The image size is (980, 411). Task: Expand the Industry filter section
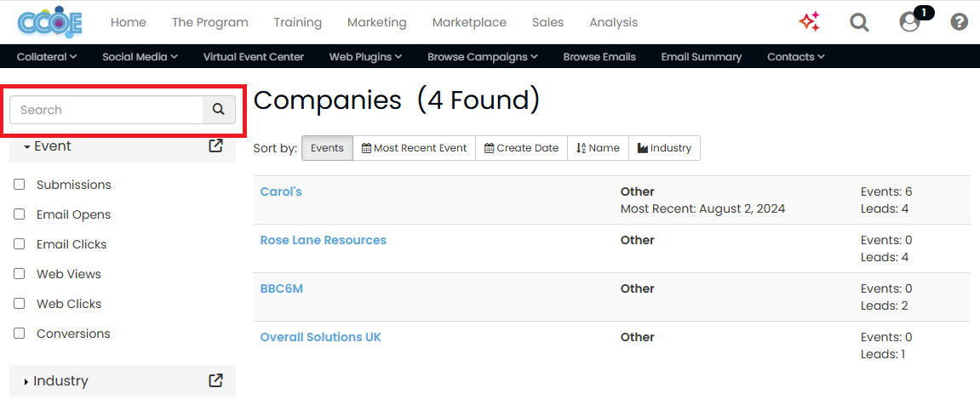tap(56, 381)
